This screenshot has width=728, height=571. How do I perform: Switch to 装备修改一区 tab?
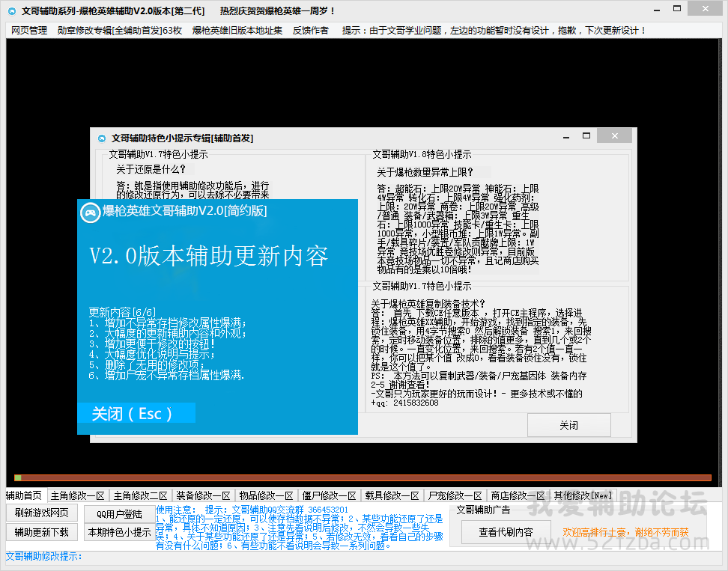point(204,496)
